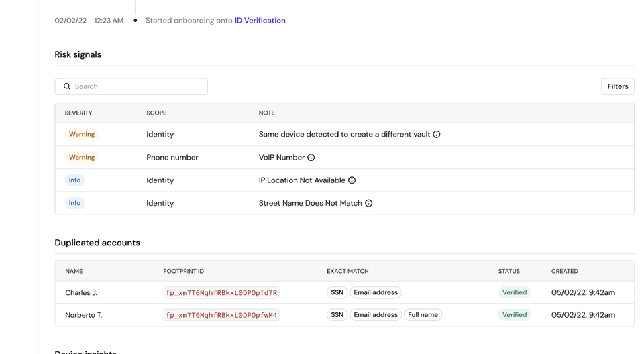Open footprint ID ending in OpfwM4
The width and height of the screenshot is (644, 354).
click(221, 315)
